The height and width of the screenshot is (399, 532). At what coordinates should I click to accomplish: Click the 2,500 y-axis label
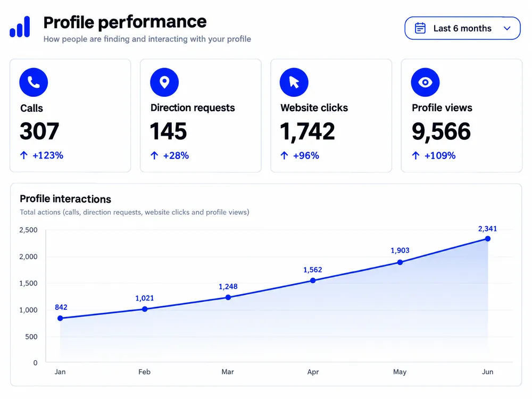pyautogui.click(x=28, y=230)
